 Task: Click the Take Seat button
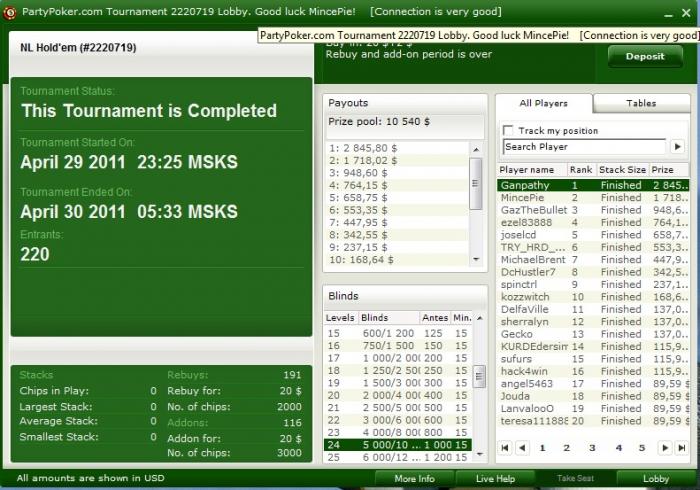pyautogui.click(x=575, y=478)
